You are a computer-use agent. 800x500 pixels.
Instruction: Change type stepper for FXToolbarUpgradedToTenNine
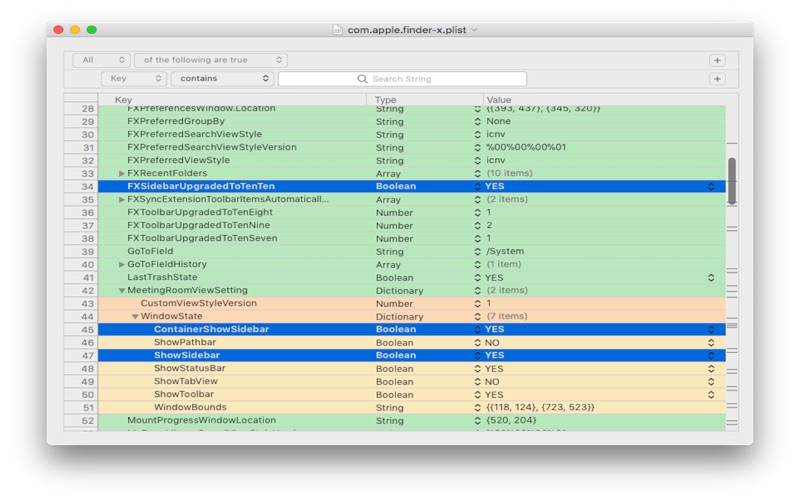478,226
